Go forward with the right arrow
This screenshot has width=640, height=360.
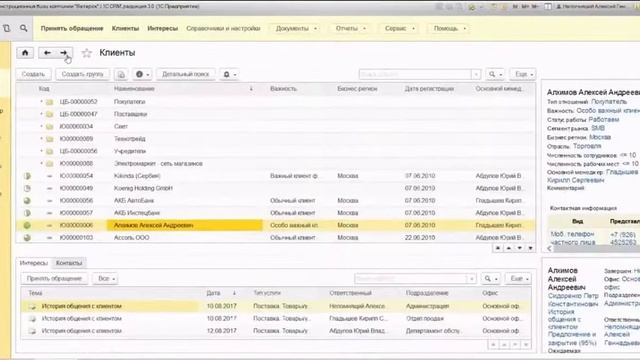click(64, 53)
